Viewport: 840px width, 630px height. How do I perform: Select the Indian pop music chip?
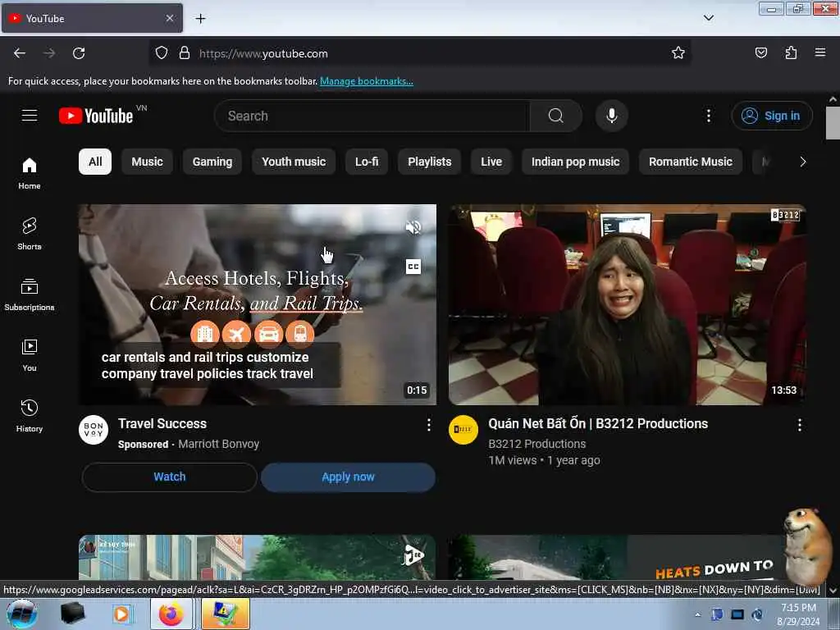(575, 162)
